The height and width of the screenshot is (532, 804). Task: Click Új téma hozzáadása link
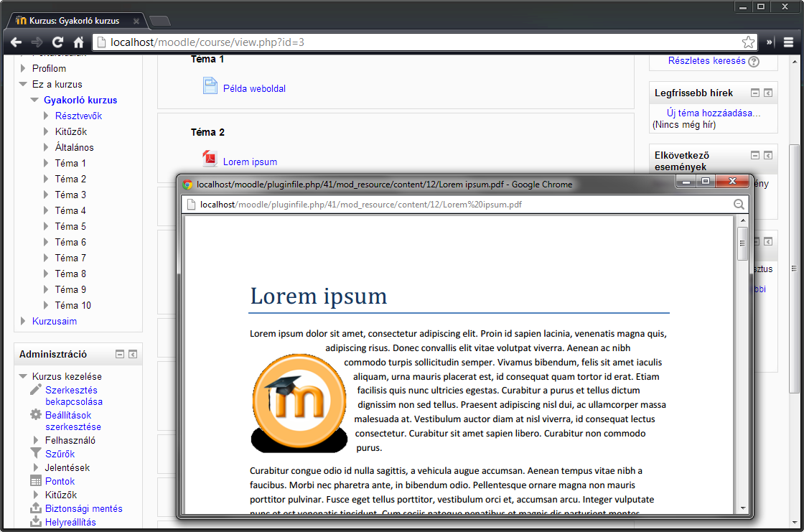pos(714,113)
